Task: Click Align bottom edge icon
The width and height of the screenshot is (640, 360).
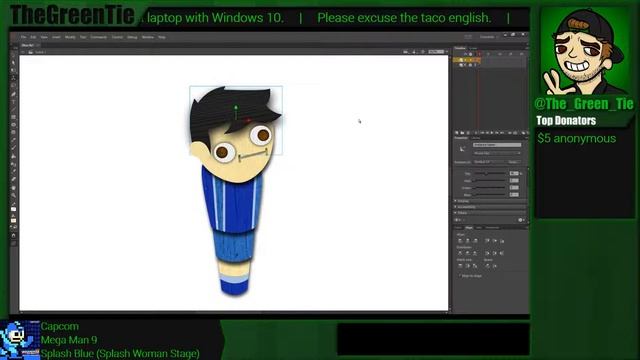Action: (502, 241)
